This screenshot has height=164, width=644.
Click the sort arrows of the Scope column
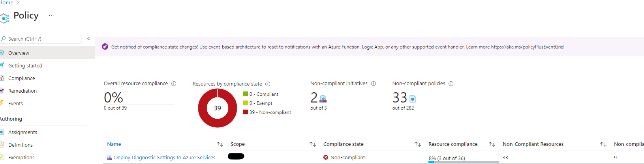pyautogui.click(x=313, y=144)
